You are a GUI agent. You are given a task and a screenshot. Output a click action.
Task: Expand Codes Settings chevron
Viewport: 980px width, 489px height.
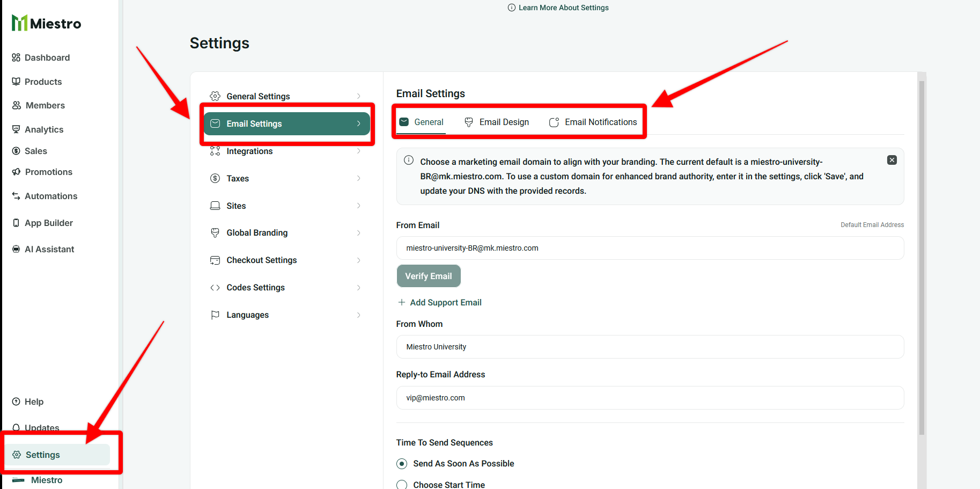point(359,288)
